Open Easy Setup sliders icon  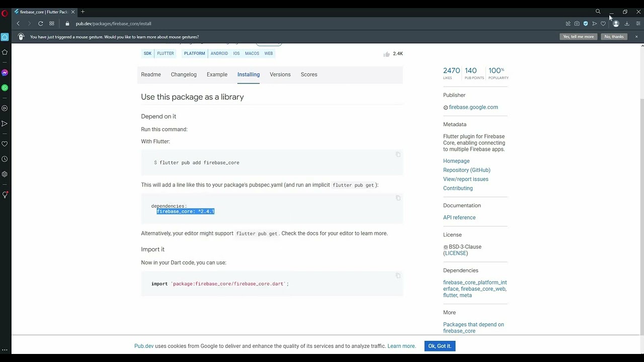[x=638, y=24]
